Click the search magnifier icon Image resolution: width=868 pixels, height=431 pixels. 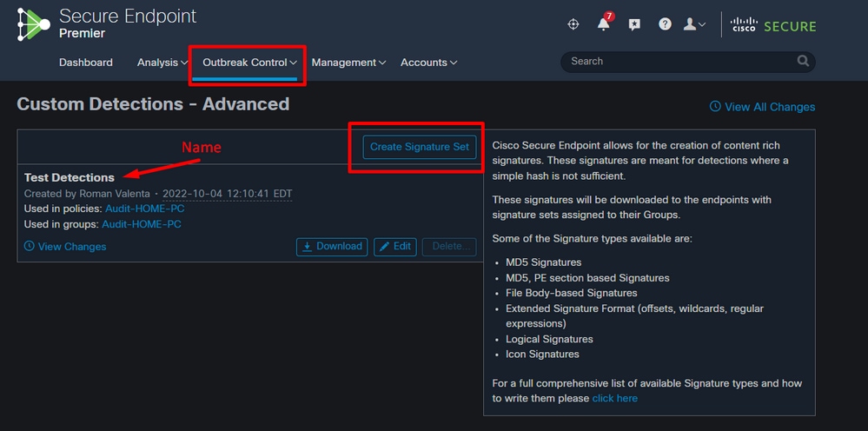coord(803,62)
